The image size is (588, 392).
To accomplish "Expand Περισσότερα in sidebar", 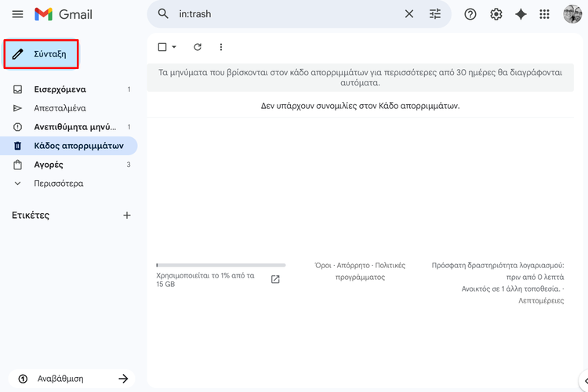I will coord(58,183).
